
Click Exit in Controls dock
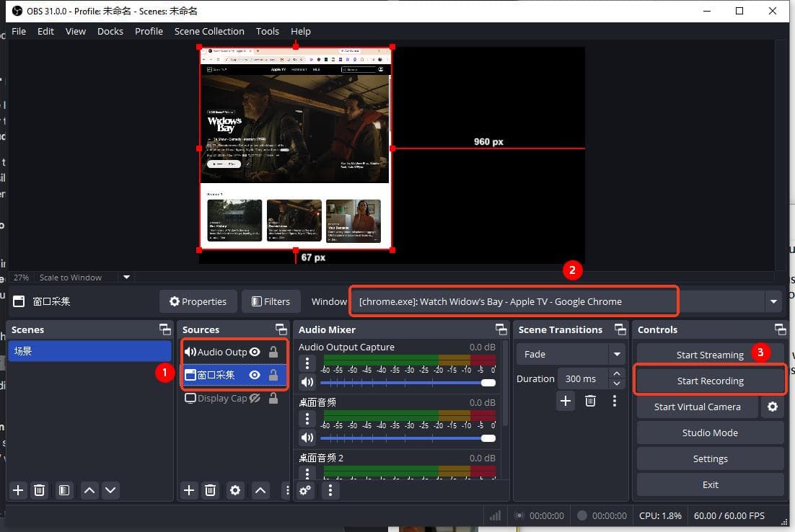710,484
